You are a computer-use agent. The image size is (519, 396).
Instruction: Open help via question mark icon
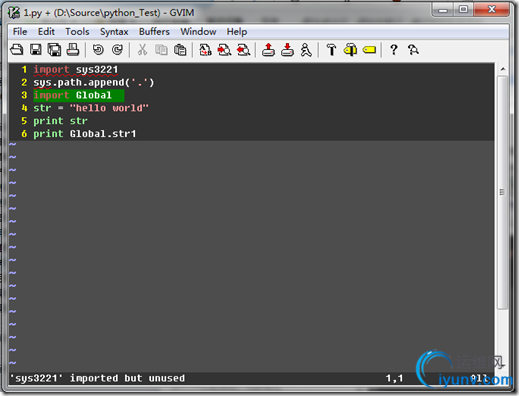pyautogui.click(x=394, y=50)
